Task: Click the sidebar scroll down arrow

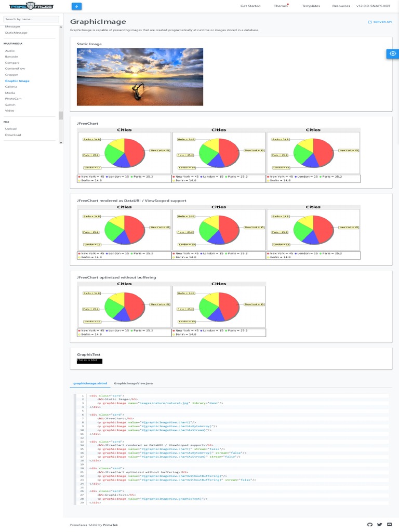Action: 61,142
